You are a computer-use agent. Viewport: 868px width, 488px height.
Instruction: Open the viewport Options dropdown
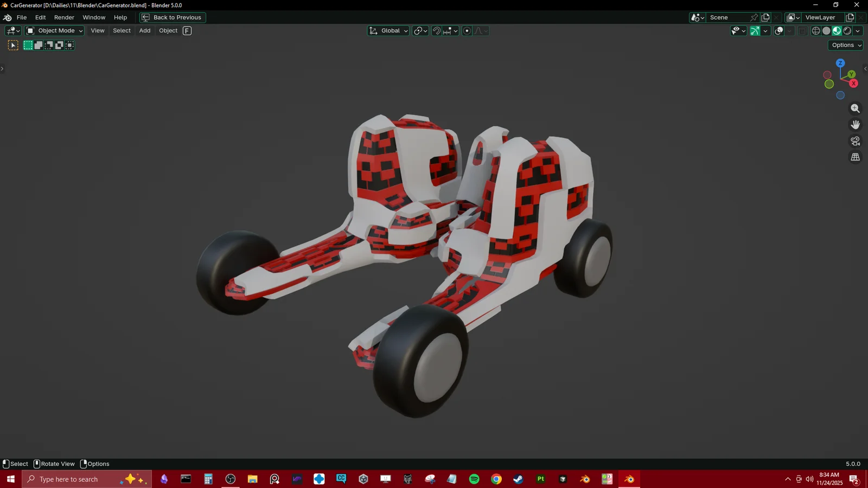click(x=845, y=45)
